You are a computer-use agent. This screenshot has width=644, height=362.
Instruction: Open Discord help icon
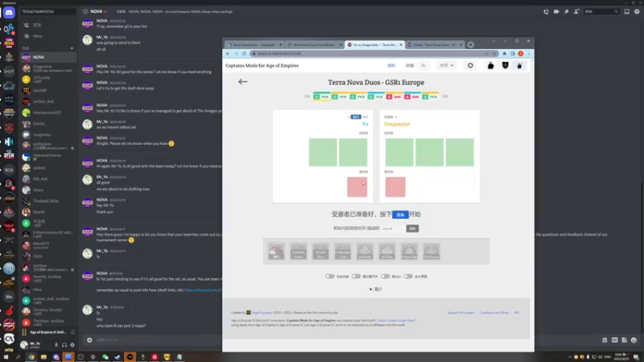[x=637, y=11]
